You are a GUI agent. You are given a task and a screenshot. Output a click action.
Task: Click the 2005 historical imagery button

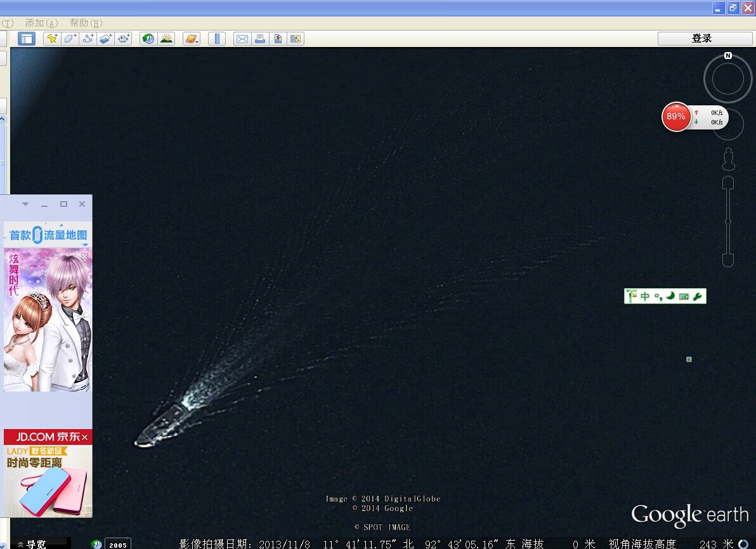(118, 545)
